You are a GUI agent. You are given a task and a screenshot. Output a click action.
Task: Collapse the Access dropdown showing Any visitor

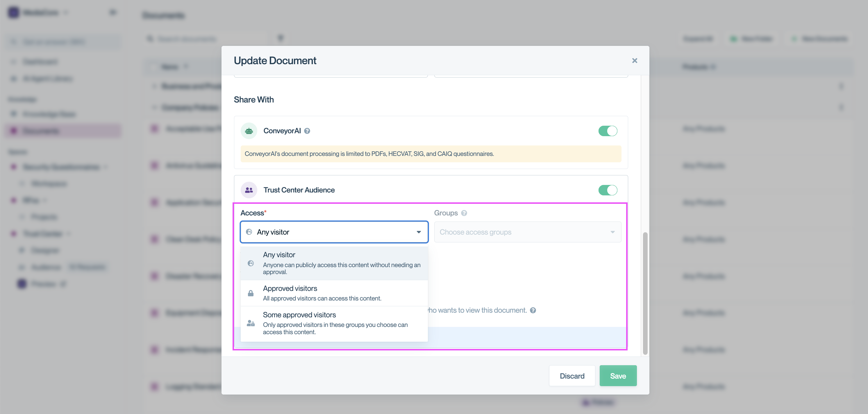tap(334, 232)
